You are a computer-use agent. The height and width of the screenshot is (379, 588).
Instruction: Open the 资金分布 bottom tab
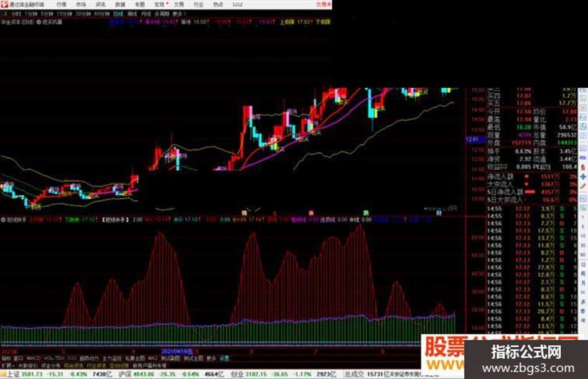[50, 365]
